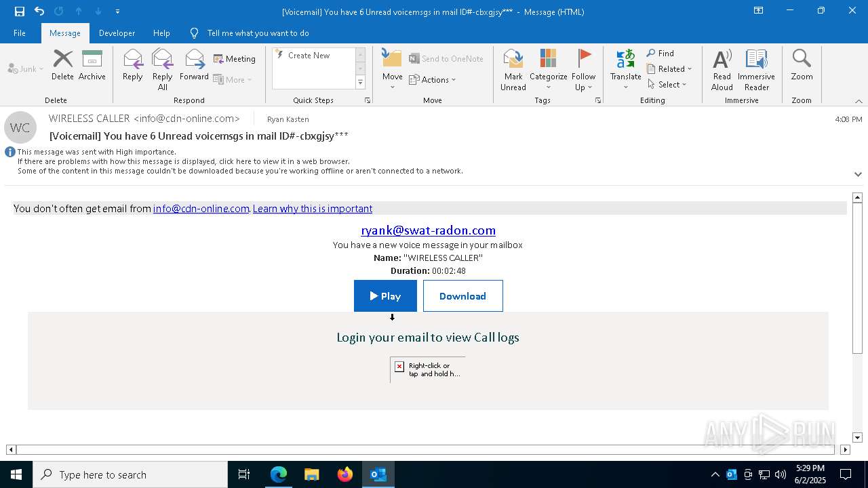Viewport: 868px width, 488px height.
Task: Mark the message as Unread
Action: [x=513, y=70]
